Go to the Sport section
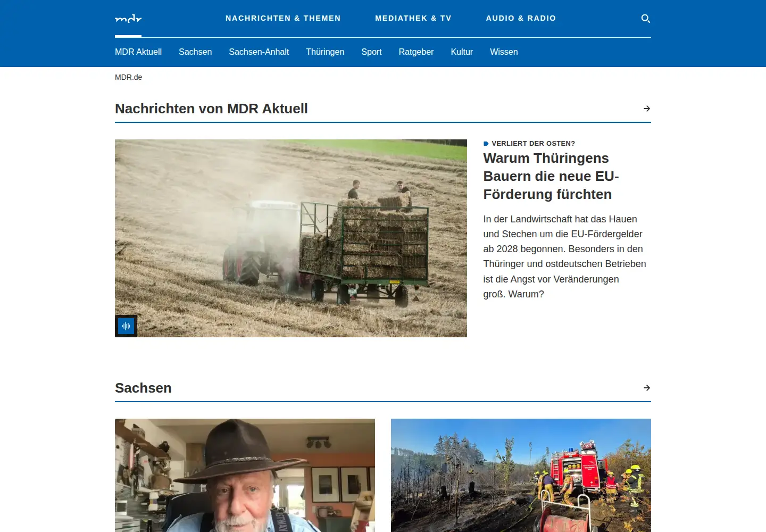This screenshot has height=532, width=766. pos(371,52)
